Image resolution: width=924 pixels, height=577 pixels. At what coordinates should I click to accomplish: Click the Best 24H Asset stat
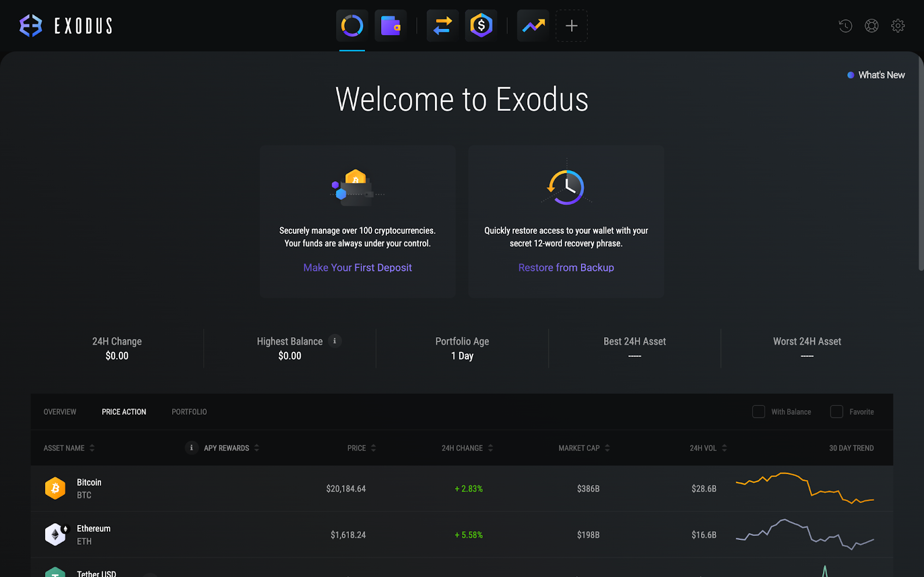point(635,348)
